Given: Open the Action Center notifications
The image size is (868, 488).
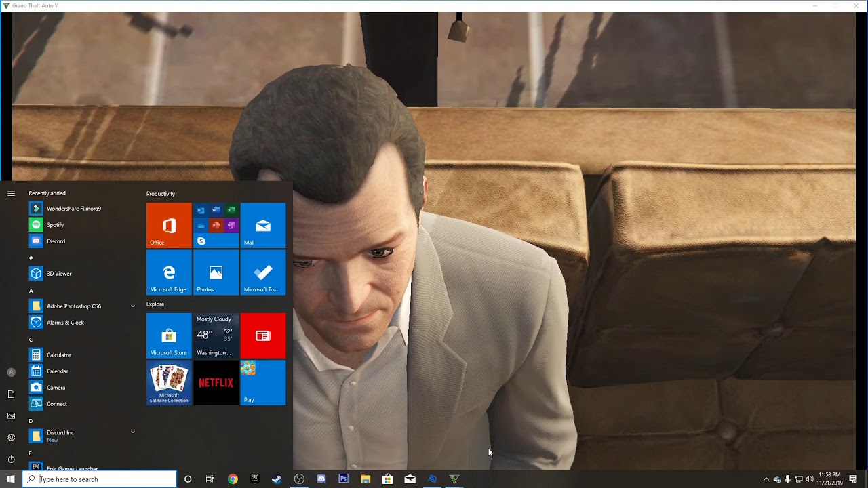Looking at the screenshot, I should click(x=853, y=479).
